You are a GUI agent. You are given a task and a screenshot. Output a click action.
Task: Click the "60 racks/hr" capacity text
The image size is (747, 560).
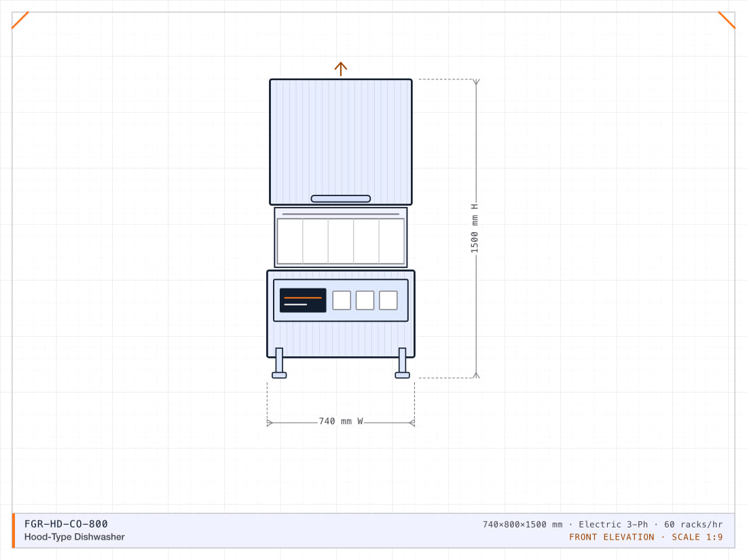click(693, 525)
